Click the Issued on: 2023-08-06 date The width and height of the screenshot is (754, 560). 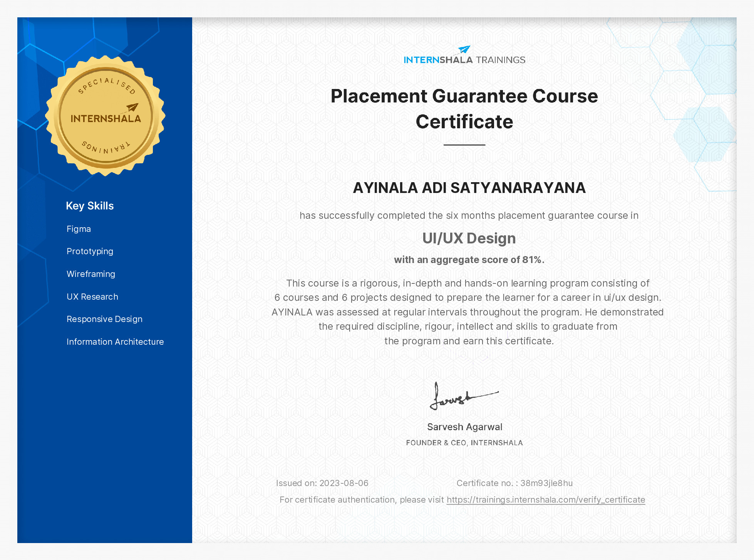pyautogui.click(x=322, y=483)
